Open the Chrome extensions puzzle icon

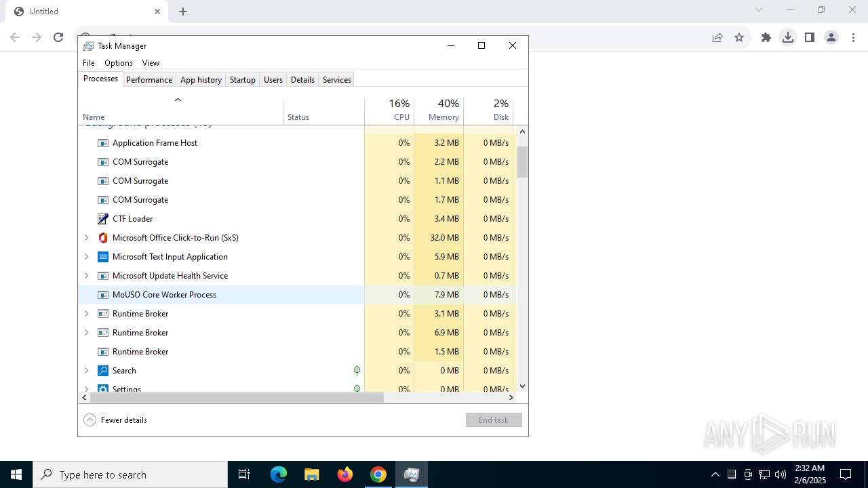click(x=766, y=37)
